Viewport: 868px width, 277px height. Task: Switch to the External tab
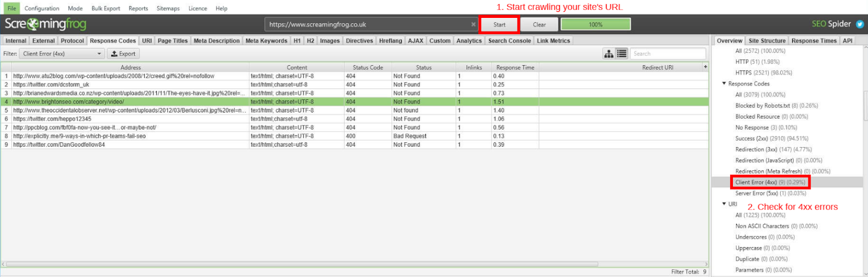click(x=43, y=41)
